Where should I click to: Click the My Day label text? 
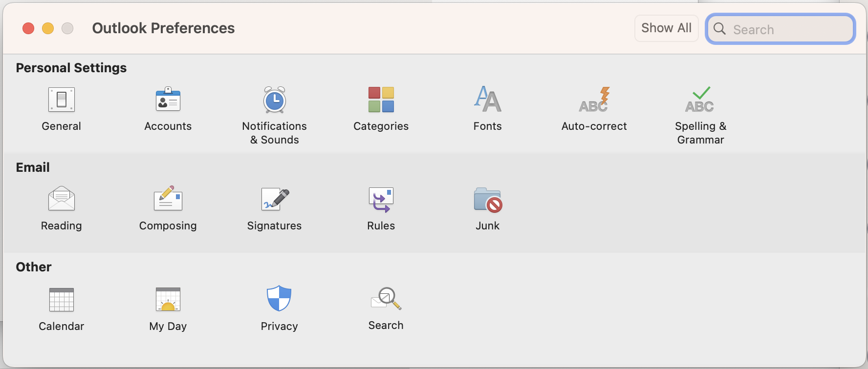coord(168,327)
